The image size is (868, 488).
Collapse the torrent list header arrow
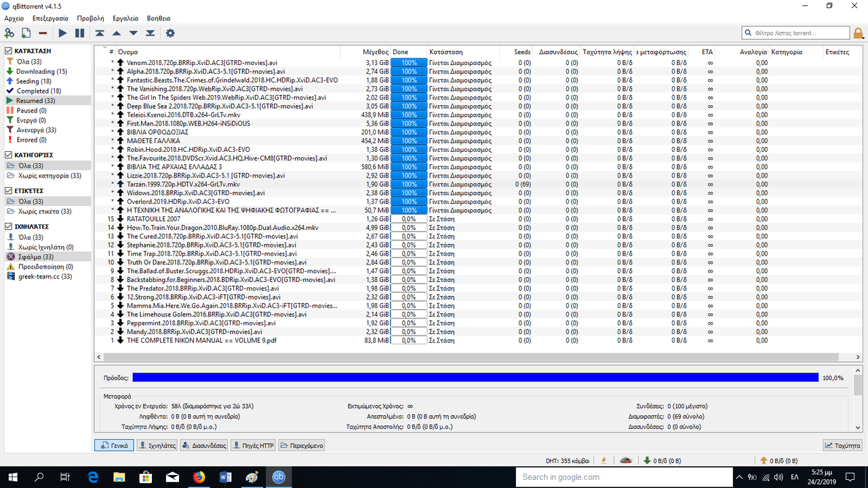105,48
